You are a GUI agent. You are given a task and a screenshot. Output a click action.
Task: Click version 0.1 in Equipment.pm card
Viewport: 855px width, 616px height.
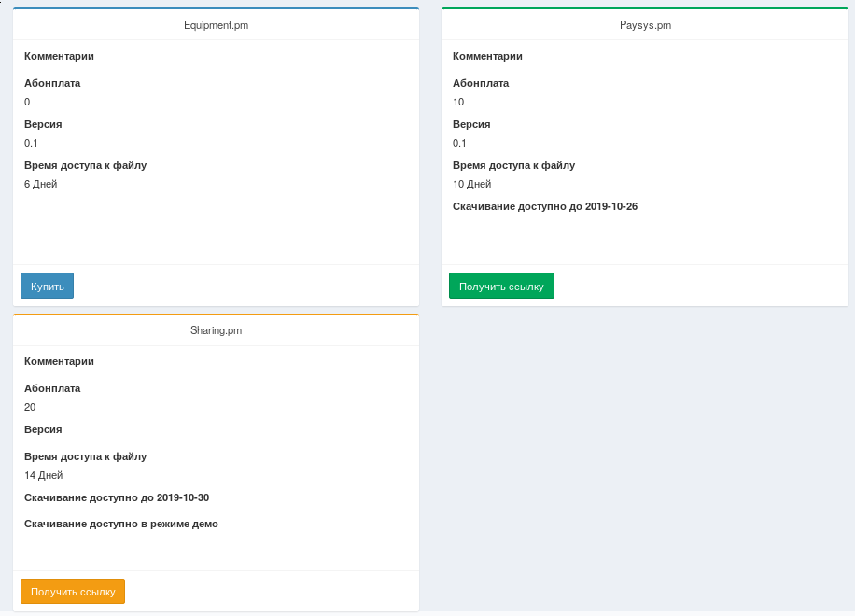coord(31,143)
